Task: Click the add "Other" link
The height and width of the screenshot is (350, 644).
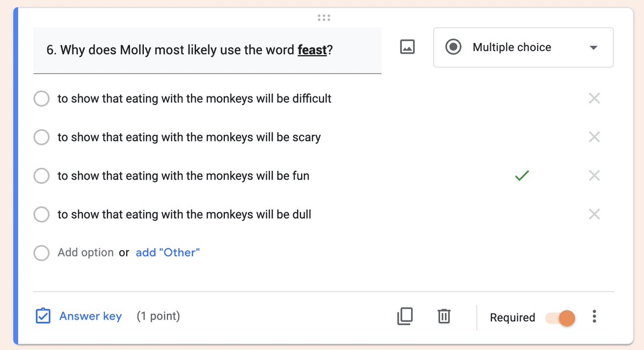Action: 167,252
